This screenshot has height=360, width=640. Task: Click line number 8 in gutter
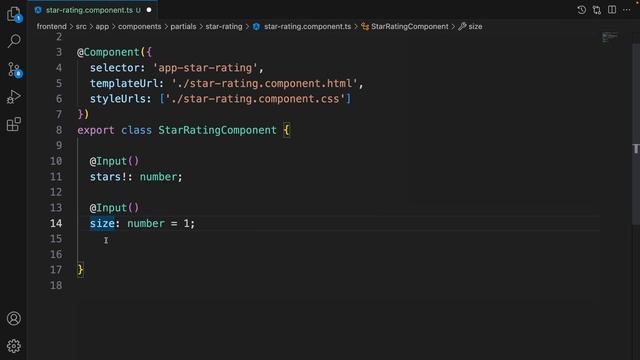[x=59, y=130]
